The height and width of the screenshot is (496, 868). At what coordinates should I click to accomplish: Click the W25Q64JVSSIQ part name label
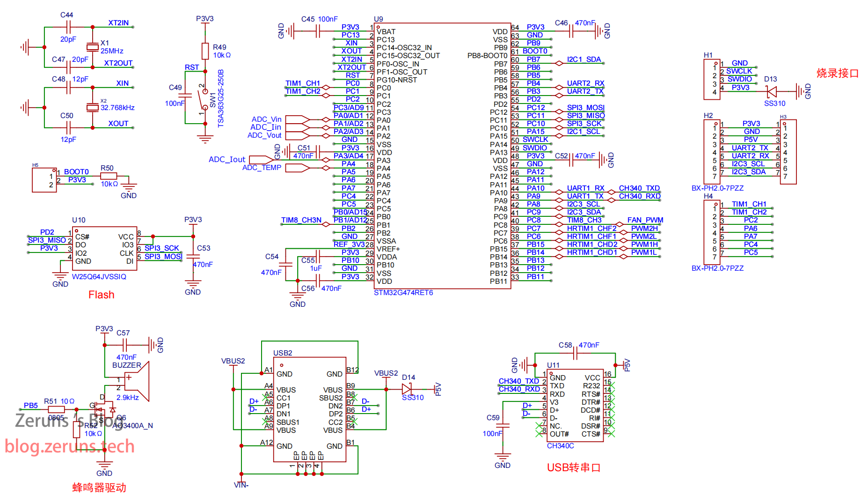point(99,277)
